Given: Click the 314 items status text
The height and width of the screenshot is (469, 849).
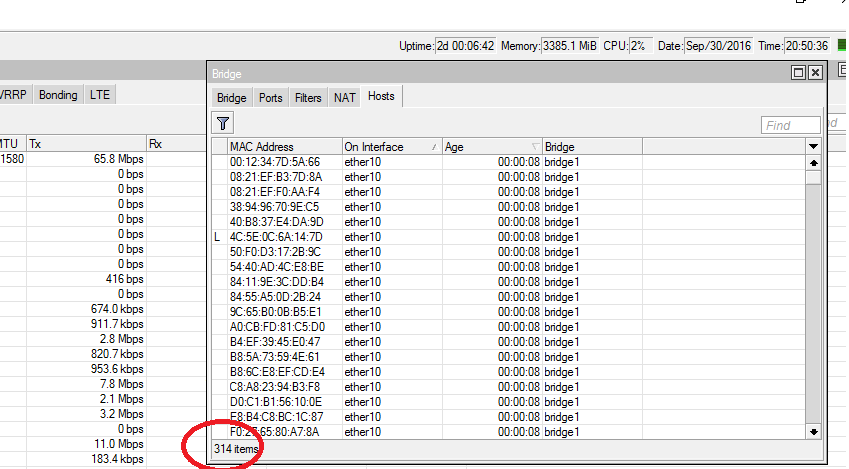Looking at the screenshot, I should 236,449.
